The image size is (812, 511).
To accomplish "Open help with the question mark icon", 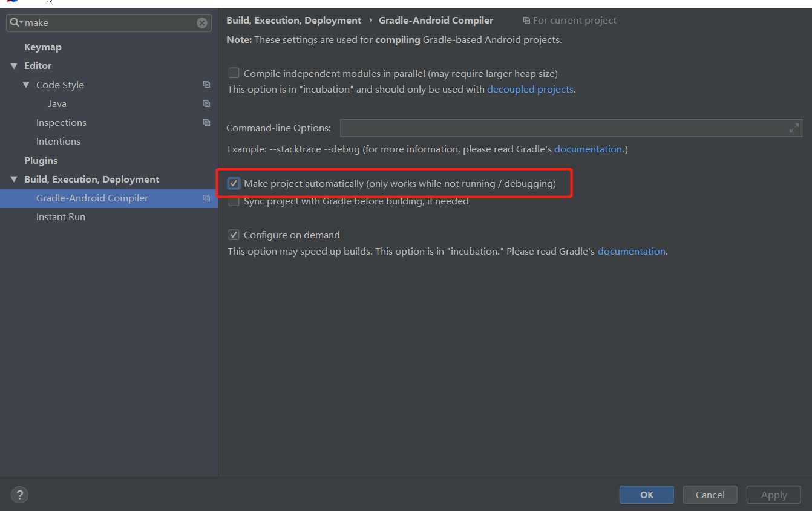I will tap(19, 495).
